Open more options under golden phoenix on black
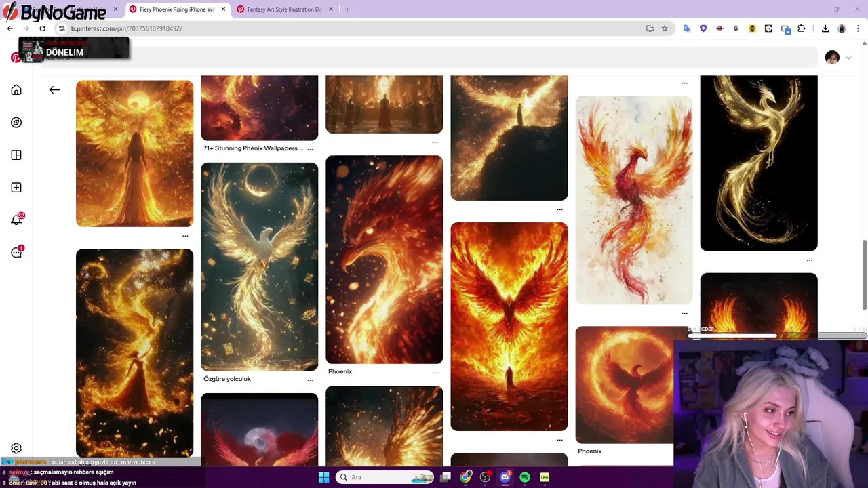 [809, 260]
